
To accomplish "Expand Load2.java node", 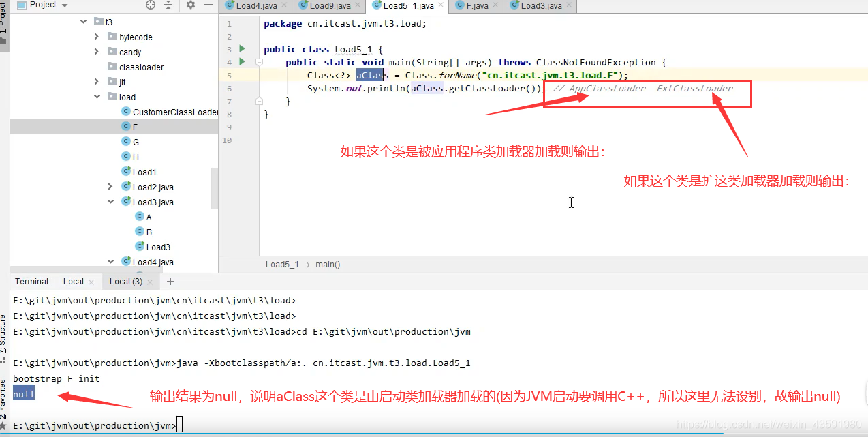I will click(x=110, y=187).
